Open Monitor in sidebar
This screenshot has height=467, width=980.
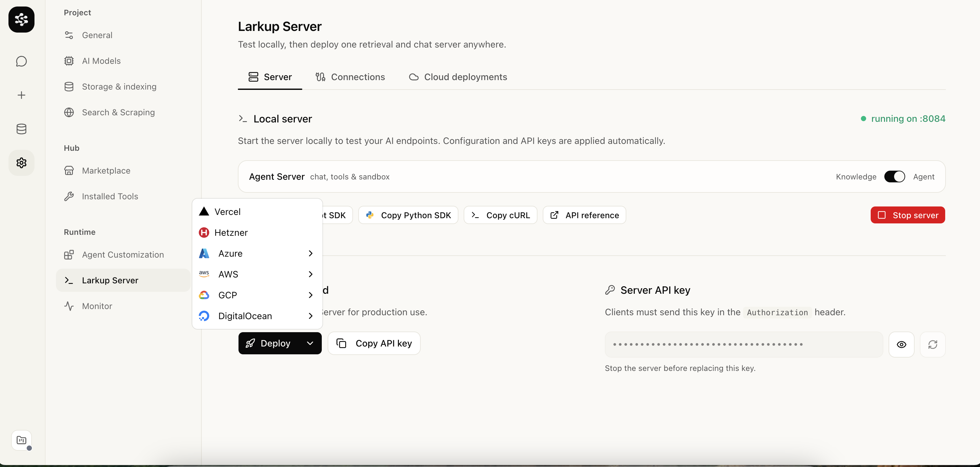pyautogui.click(x=123, y=306)
